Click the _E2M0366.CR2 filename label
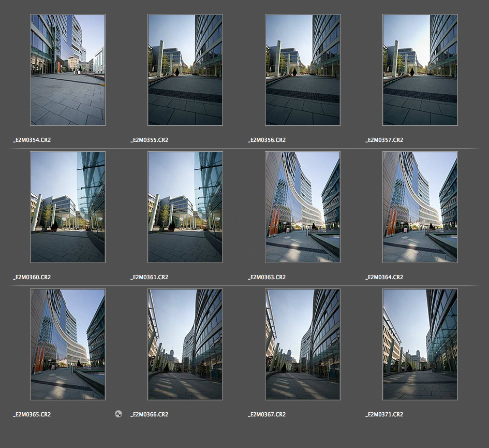This screenshot has width=489, height=448. click(150, 414)
